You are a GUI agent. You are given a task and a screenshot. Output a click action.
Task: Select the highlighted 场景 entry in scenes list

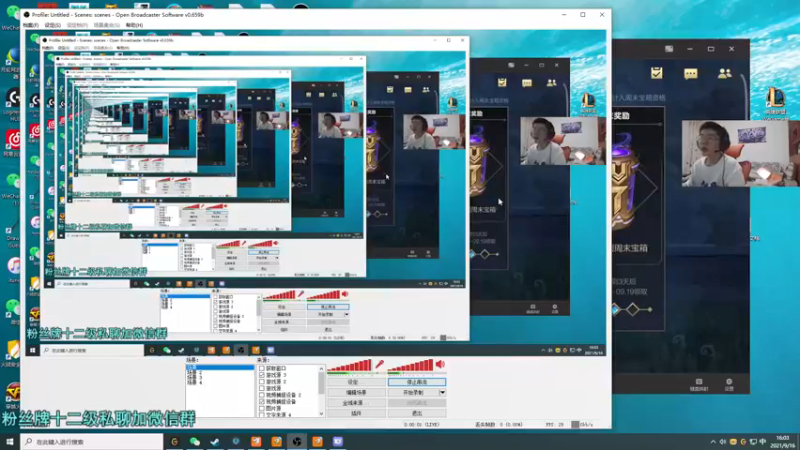click(x=219, y=368)
